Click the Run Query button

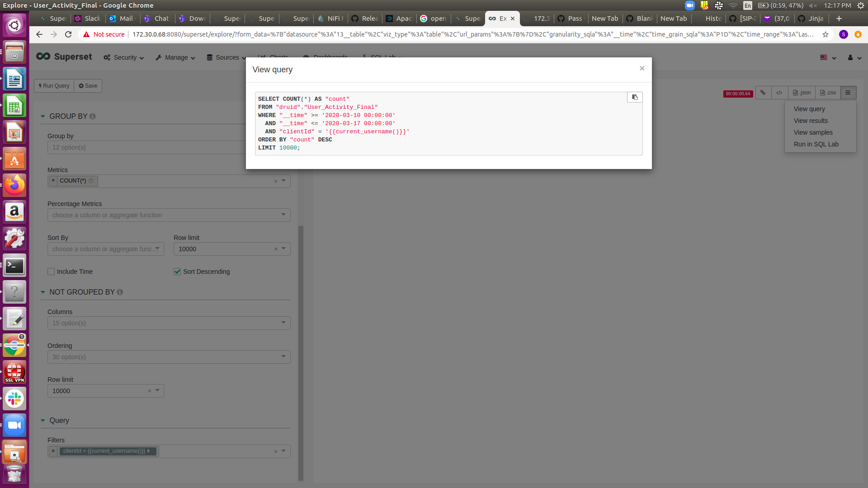click(x=53, y=86)
